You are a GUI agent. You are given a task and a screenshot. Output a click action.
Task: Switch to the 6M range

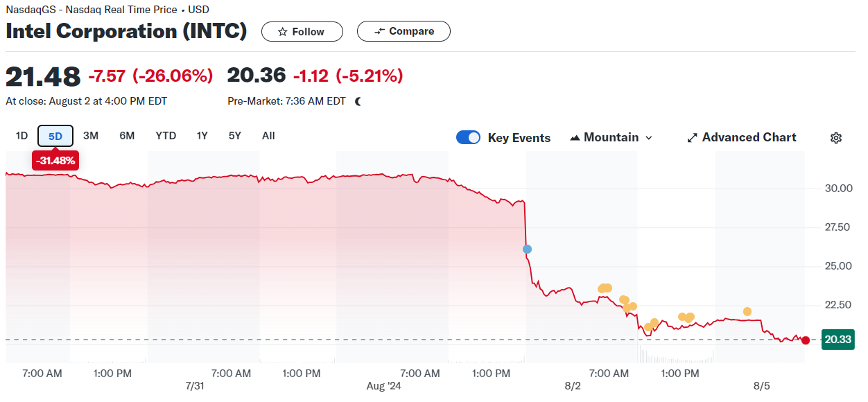pos(127,136)
